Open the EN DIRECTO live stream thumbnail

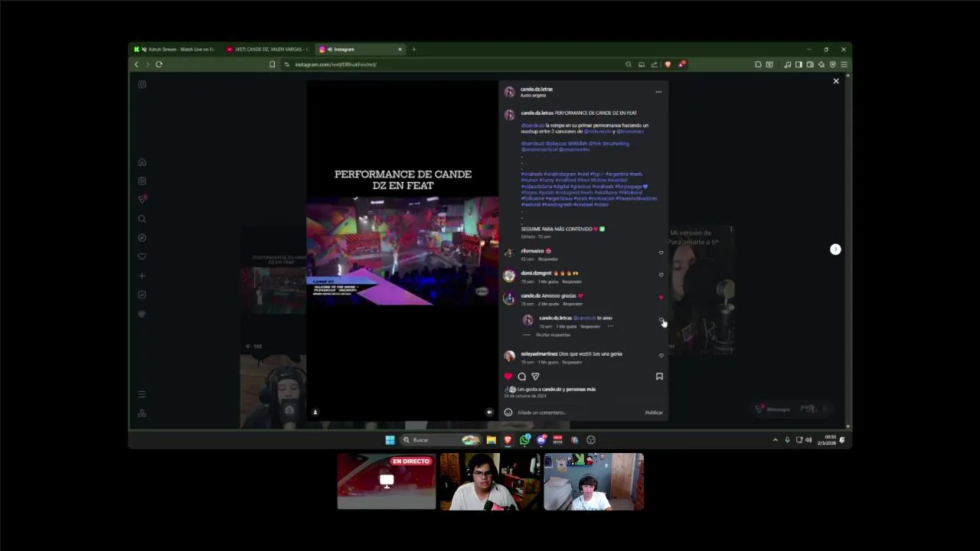pyautogui.click(x=387, y=481)
